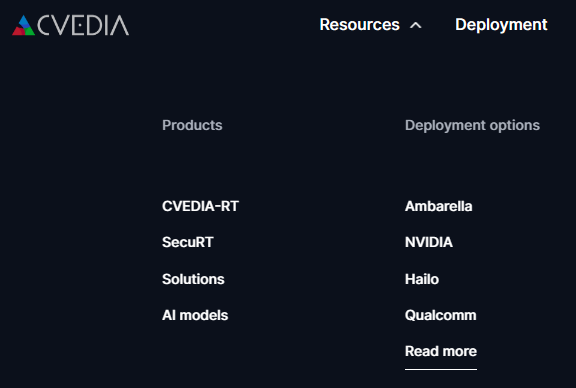Click the colorful triangle CVEDIA logo icon
576x388 pixels.
point(24,25)
